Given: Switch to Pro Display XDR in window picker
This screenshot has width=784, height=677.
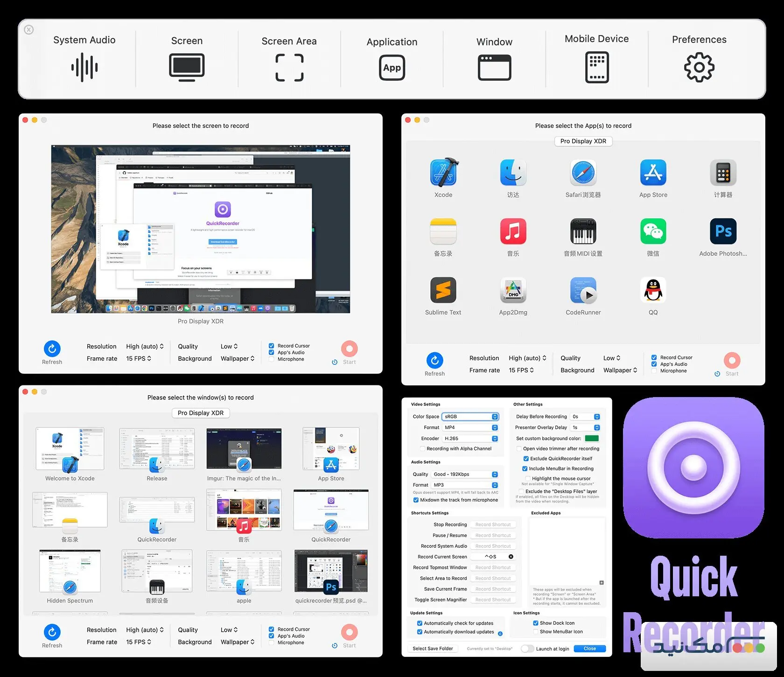Looking at the screenshot, I should pos(200,413).
